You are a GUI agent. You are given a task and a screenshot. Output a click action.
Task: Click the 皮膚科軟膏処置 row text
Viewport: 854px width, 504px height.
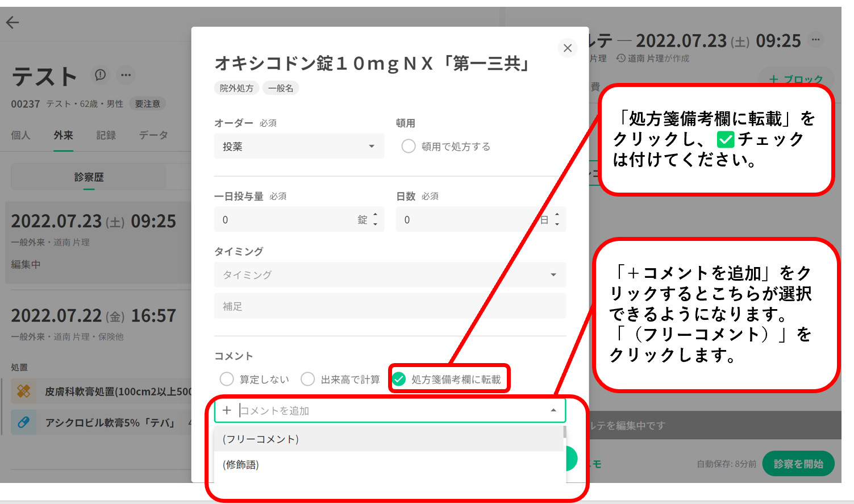[118, 391]
